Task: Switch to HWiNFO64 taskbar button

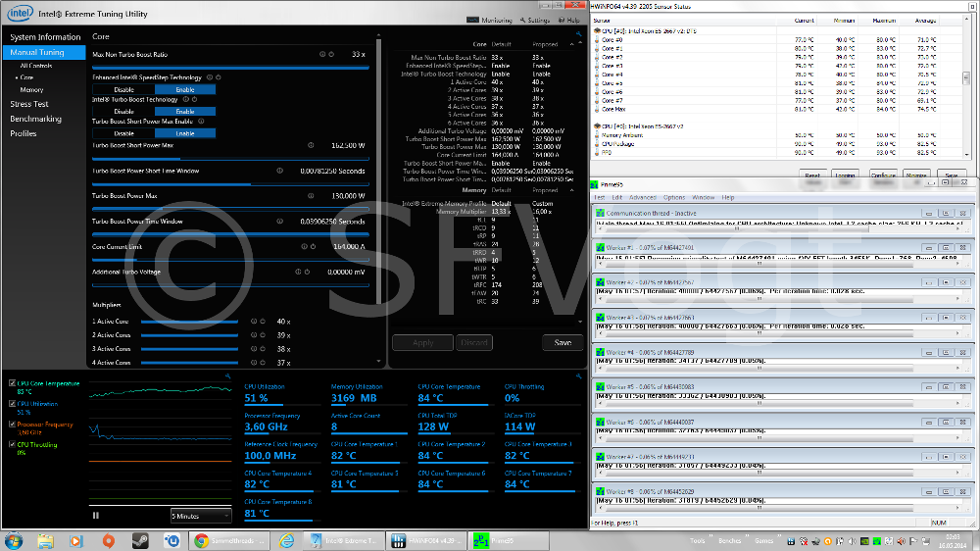Action: pos(425,540)
